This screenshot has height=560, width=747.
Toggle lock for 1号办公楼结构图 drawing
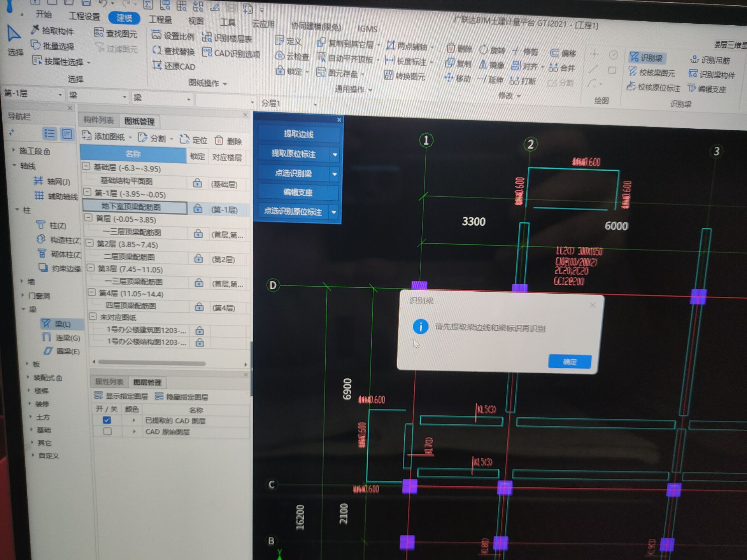pyautogui.click(x=200, y=343)
